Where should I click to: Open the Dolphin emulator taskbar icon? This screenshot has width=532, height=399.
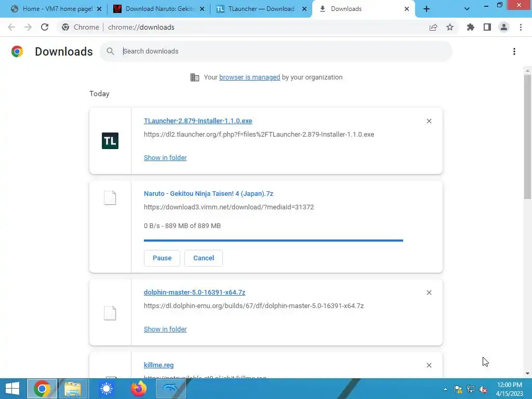[170, 389]
